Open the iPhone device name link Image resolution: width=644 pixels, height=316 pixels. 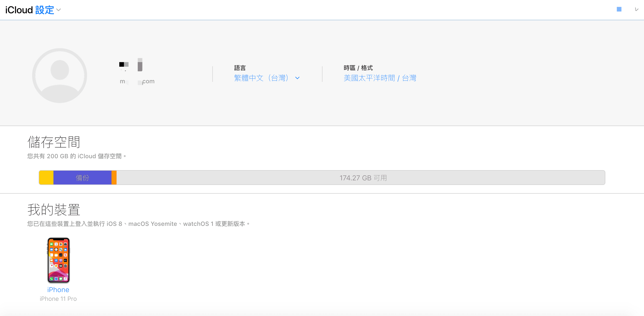58,290
